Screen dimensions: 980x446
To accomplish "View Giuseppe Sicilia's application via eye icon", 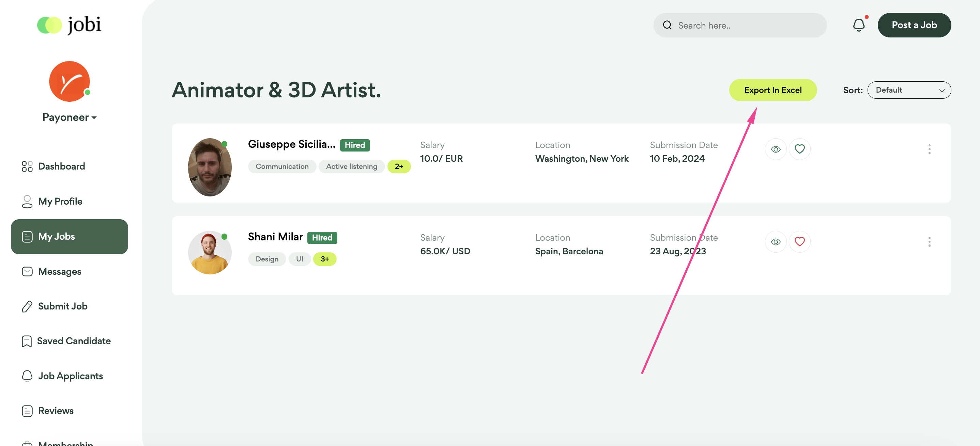I will [776, 149].
